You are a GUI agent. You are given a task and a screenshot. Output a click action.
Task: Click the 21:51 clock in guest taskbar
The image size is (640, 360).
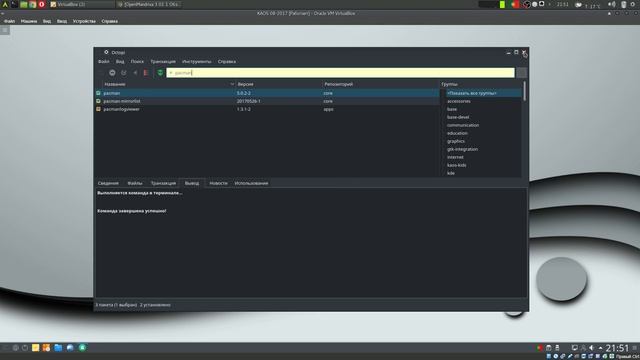617,348
